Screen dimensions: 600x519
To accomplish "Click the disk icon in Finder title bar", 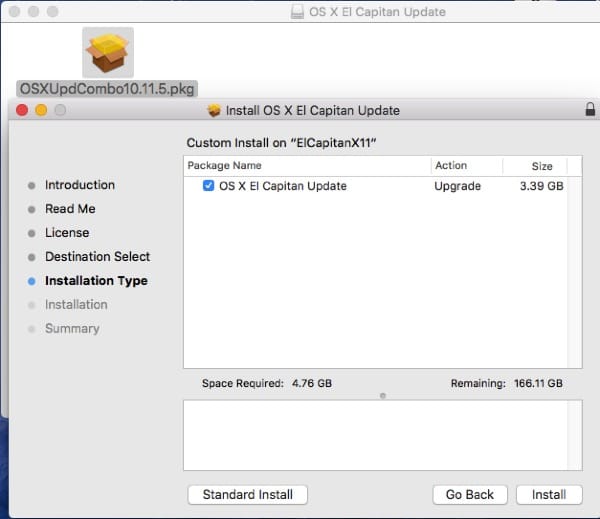I will [x=297, y=12].
